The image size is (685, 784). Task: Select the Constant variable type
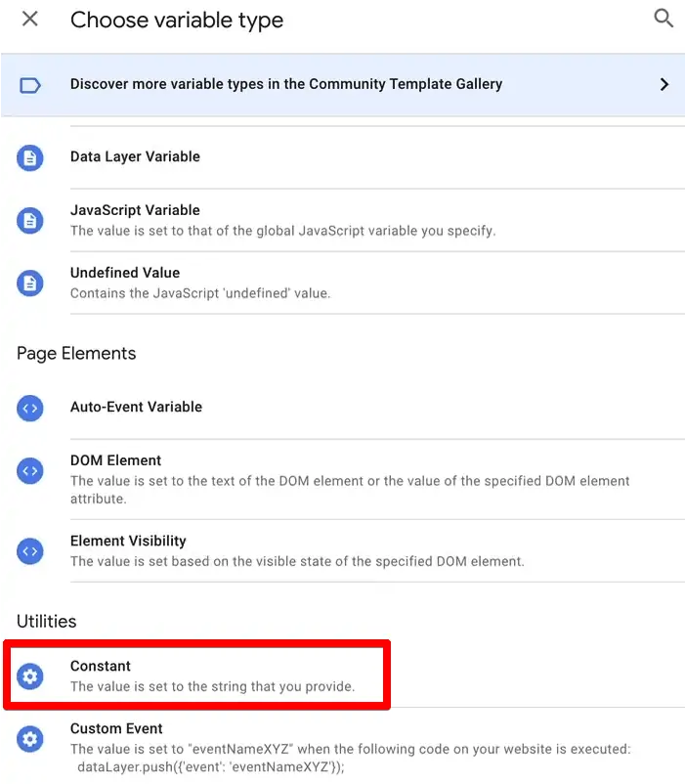pos(101,666)
